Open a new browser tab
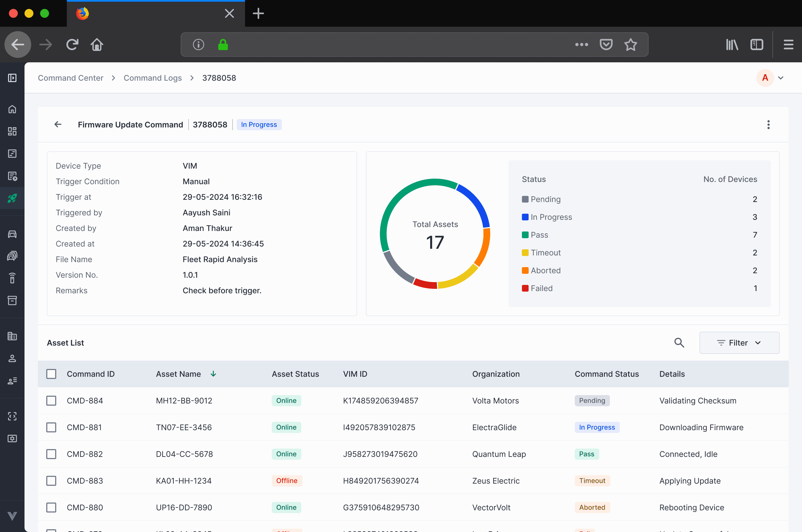This screenshot has height=532, width=802. click(x=258, y=14)
